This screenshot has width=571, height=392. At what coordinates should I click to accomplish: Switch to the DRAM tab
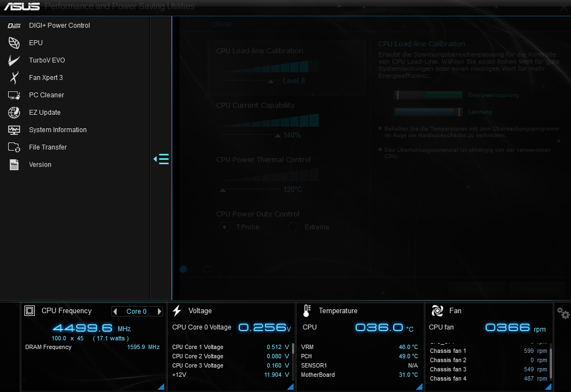coord(222,24)
